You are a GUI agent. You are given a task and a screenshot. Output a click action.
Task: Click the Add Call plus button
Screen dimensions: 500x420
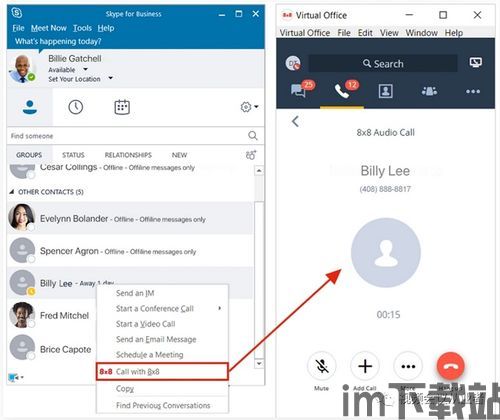(x=365, y=366)
